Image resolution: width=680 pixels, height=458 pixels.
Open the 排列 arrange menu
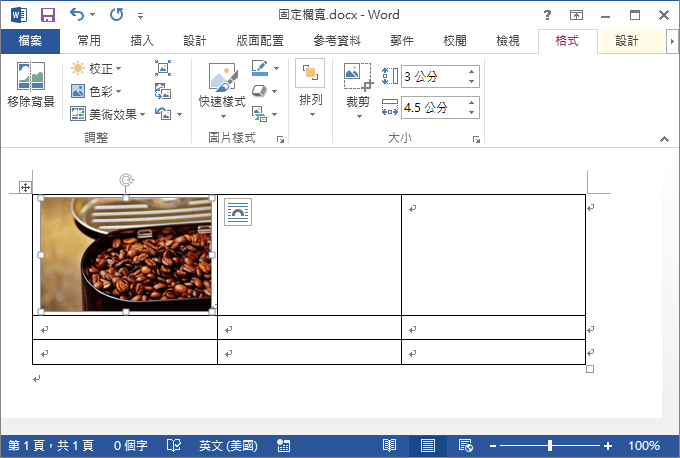(x=311, y=89)
